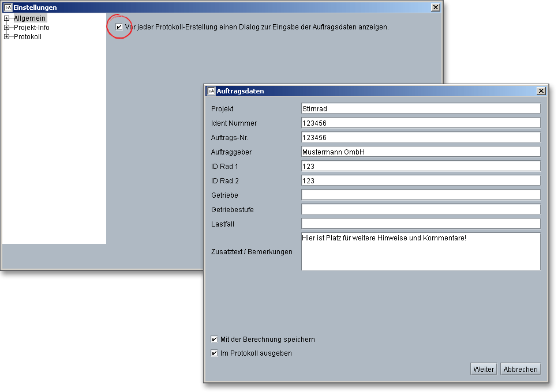Click the Auftragsdaten dialog title icon
Viewport: 558px width, 392px height.
coord(211,91)
